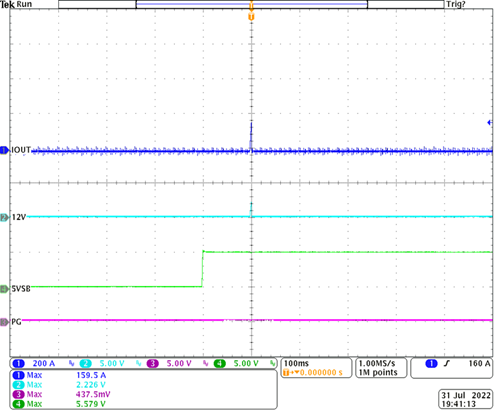Screen dimensions: 494x410
Task: Select the channel 2 12V ground marker
Action: point(4,218)
